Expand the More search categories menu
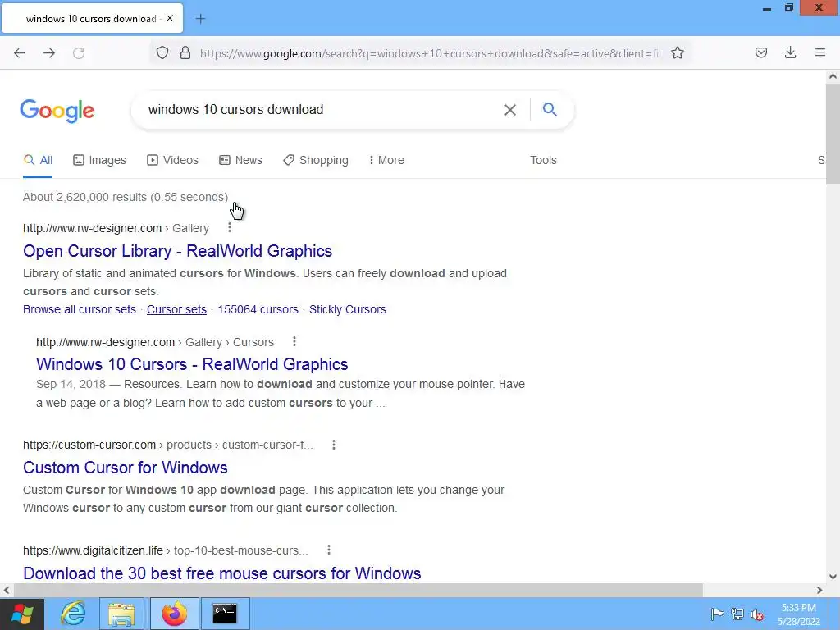This screenshot has width=840, height=630. tap(386, 160)
